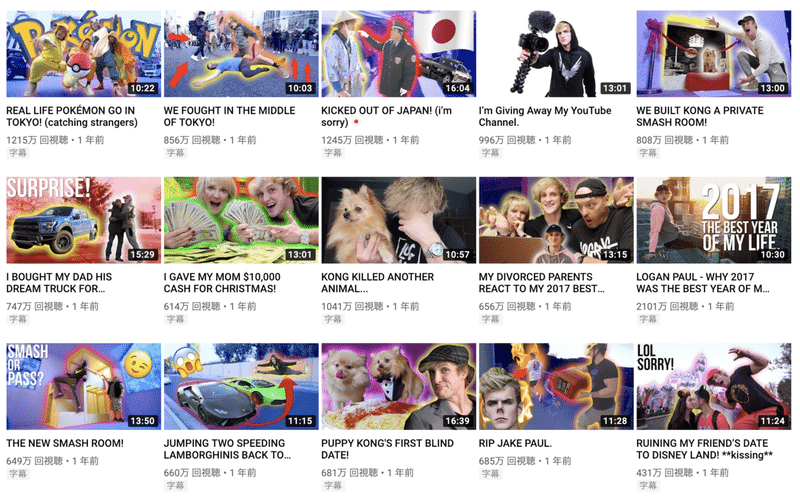This screenshot has height=502, width=800.
Task: Open 'MY DIVORCED PARENTS REACT' video title
Action: (541, 283)
